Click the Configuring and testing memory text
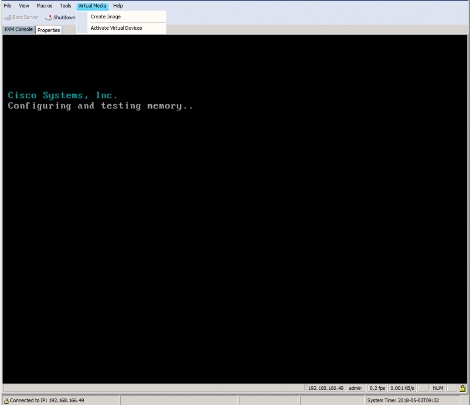The width and height of the screenshot is (470, 405). point(100,106)
